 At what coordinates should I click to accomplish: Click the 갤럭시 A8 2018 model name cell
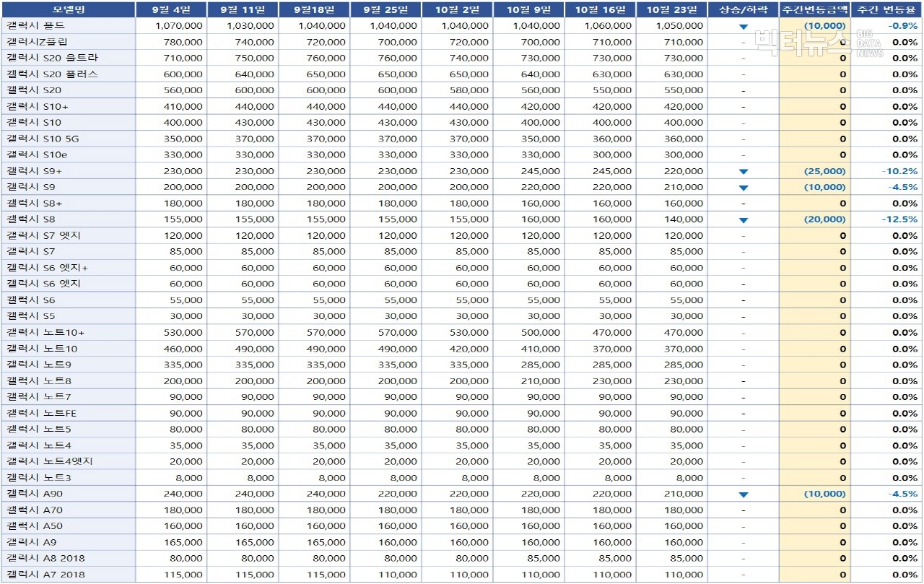(x=68, y=559)
